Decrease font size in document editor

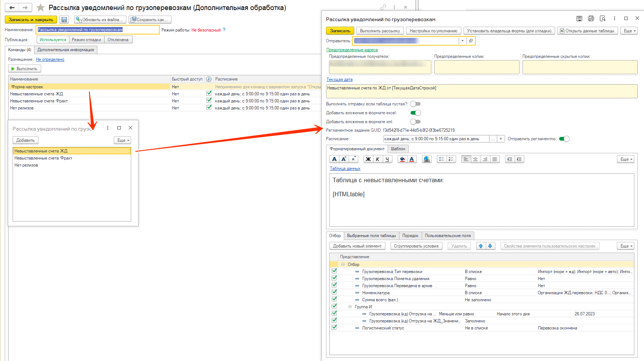tap(353, 159)
